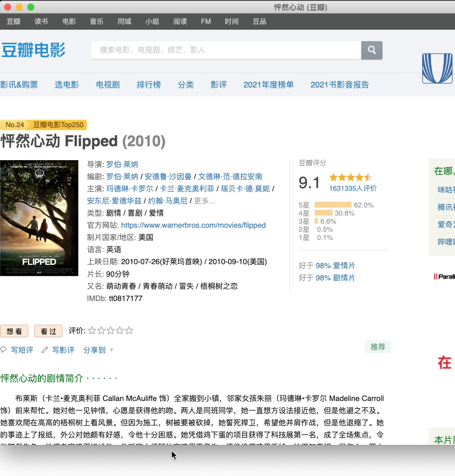
Task: Click the yellow rating stars near 9.1
Action: click(351, 177)
